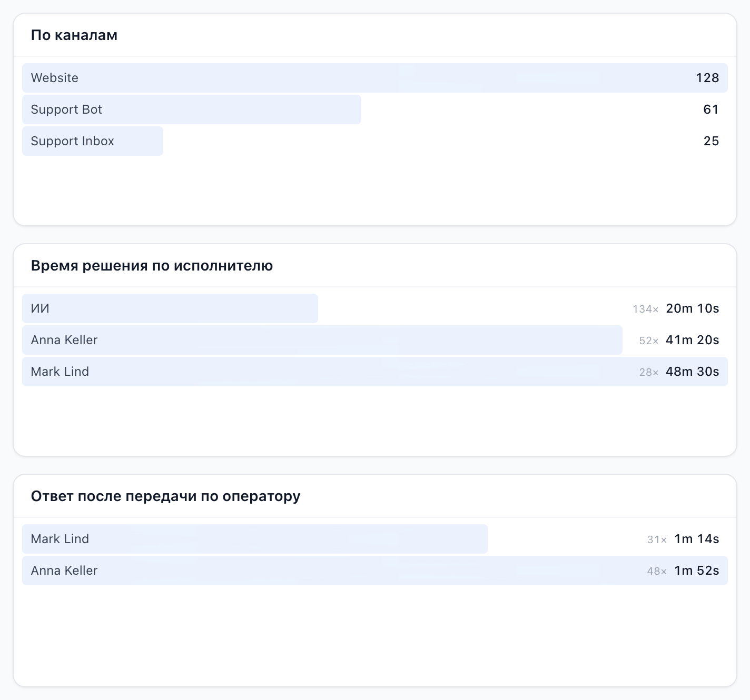Click the 48× count for Anna Keller
Screen dimensions: 750x700
tap(657, 571)
